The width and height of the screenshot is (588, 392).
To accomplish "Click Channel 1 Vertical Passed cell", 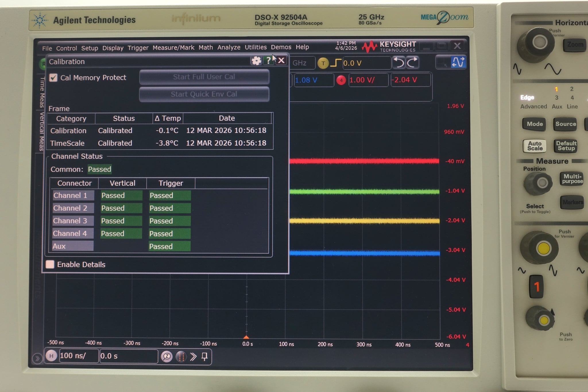I will pos(121,196).
